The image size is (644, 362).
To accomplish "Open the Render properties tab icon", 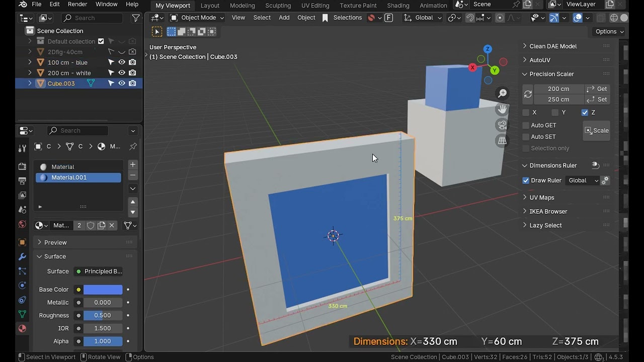I will pyautogui.click(x=22, y=166).
